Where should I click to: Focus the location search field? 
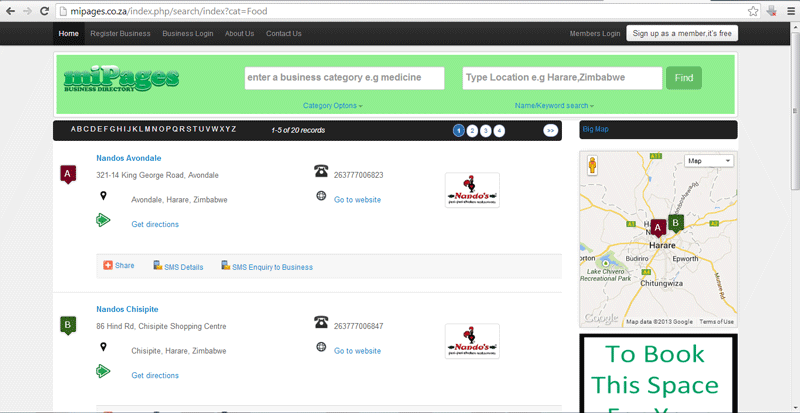[562, 78]
